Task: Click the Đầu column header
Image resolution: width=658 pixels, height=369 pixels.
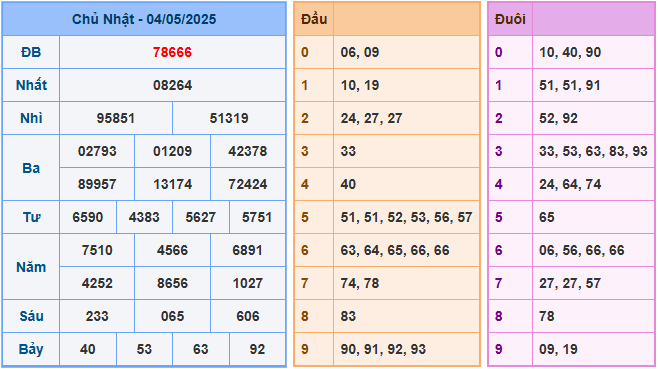Action: click(314, 19)
